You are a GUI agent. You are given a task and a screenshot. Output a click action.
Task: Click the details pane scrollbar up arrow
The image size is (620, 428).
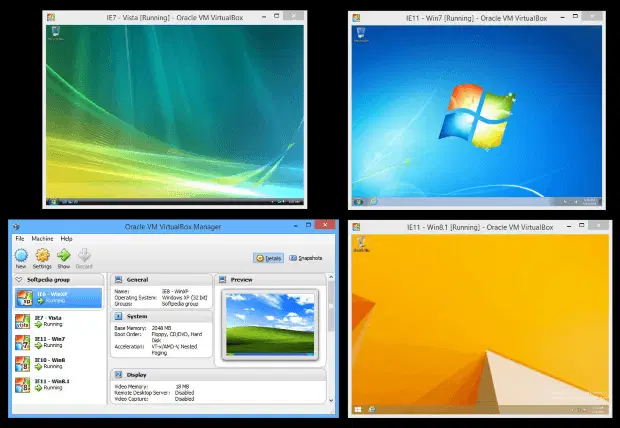tap(331, 277)
